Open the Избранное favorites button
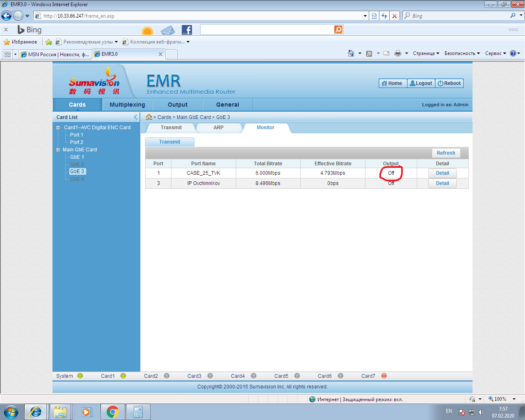 click(21, 42)
